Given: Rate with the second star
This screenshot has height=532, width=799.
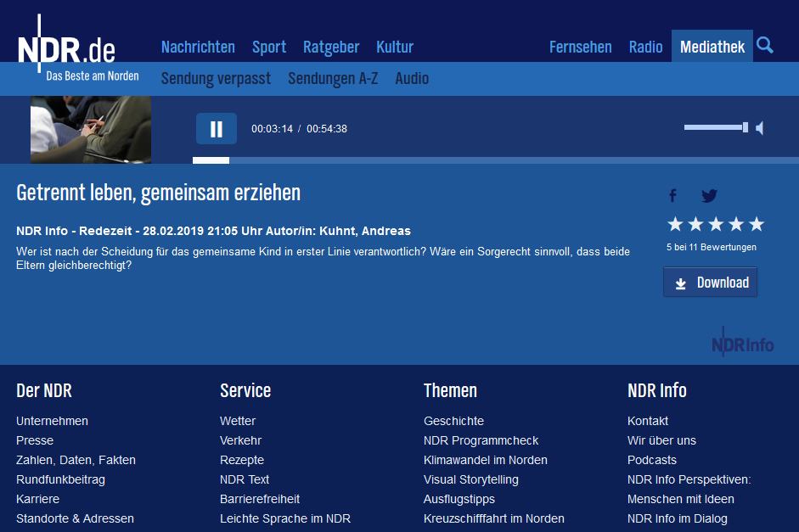Looking at the screenshot, I should pyautogui.click(x=695, y=223).
